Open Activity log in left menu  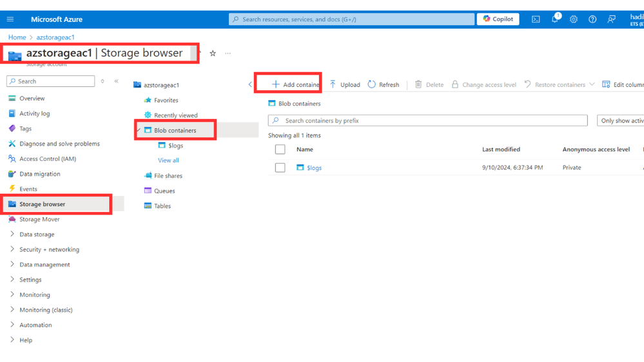click(35, 114)
